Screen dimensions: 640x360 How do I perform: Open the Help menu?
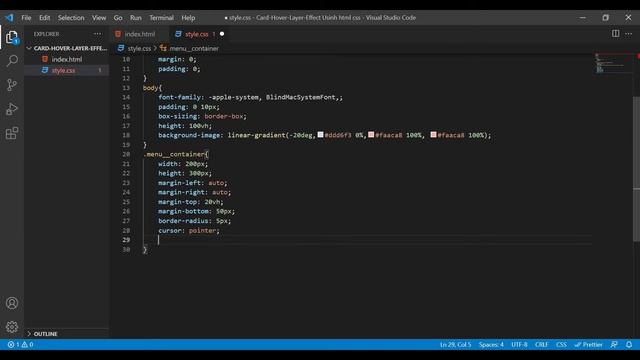point(188,18)
